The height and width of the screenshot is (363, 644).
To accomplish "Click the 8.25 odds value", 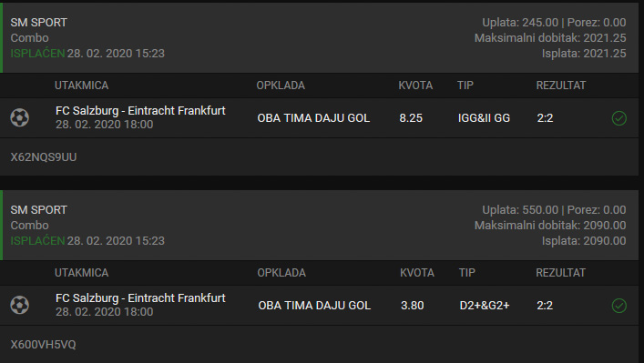I will [x=411, y=118].
